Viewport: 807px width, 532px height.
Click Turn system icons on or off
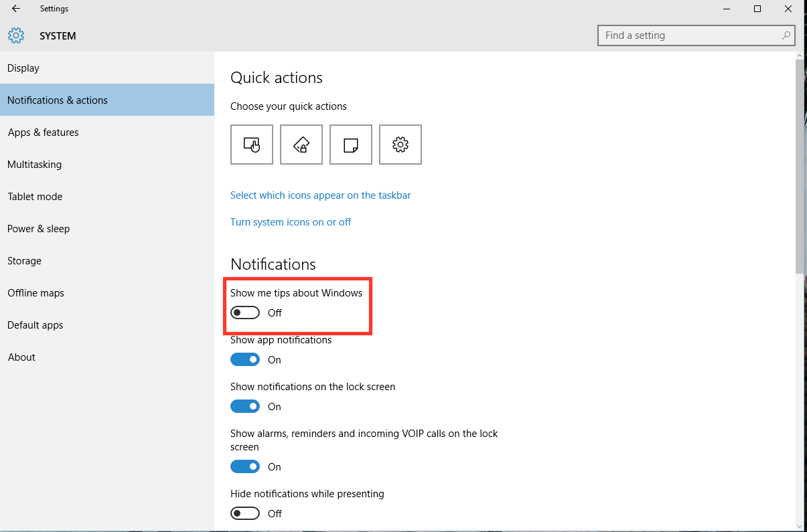[x=291, y=221]
